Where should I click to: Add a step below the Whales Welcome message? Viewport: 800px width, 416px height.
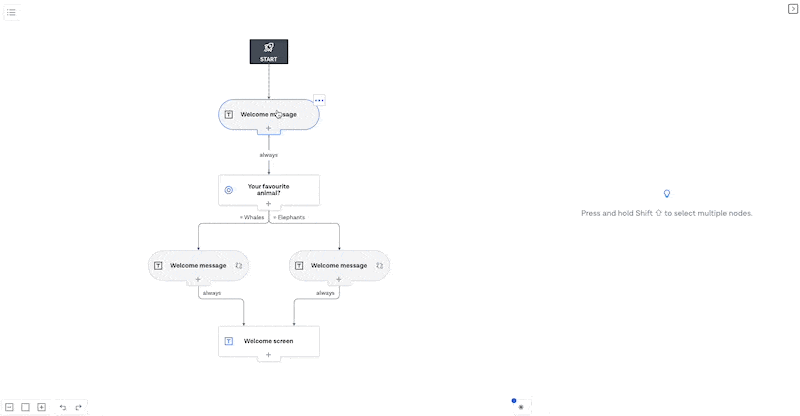(198, 279)
